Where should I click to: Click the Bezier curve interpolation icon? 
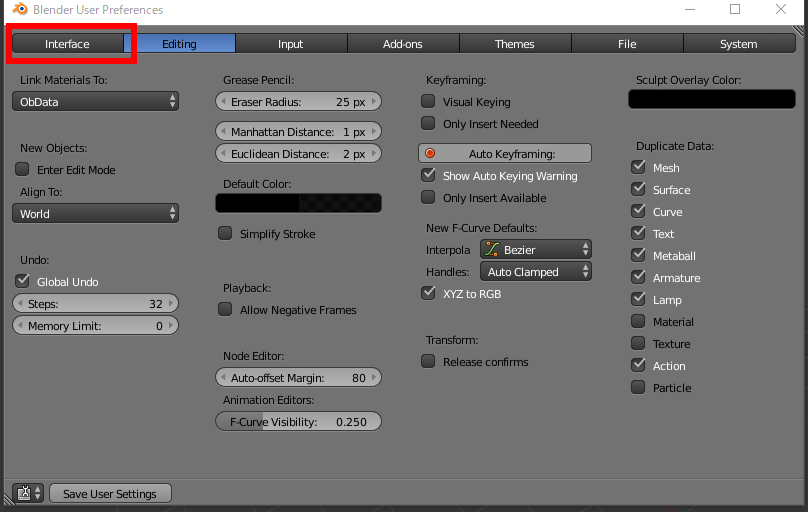click(x=492, y=250)
